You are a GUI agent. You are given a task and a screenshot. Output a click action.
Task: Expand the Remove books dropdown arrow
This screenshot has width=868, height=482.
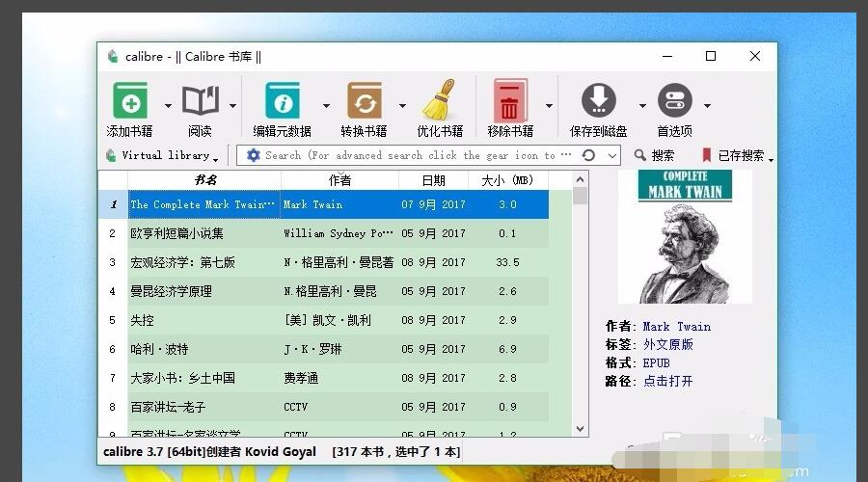point(549,105)
